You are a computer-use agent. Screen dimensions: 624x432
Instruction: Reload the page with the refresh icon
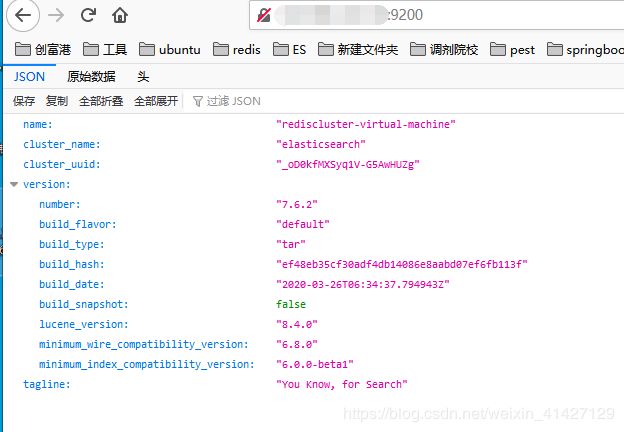pos(88,15)
